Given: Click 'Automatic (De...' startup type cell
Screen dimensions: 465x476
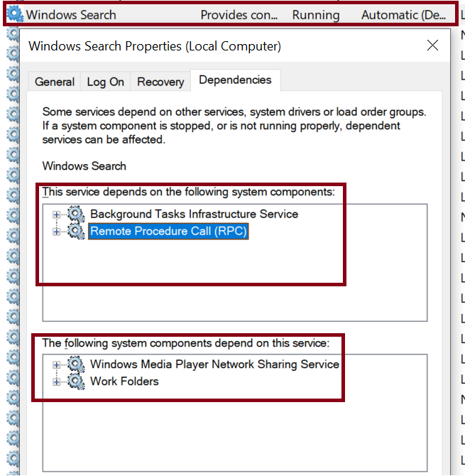Looking at the screenshot, I should (x=403, y=15).
